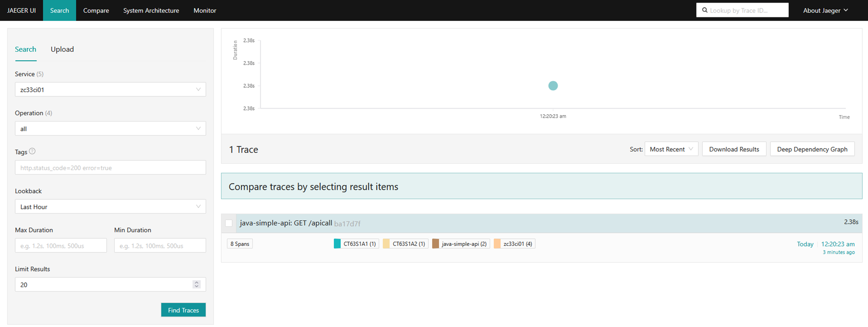Focus the Min Duration input field
Screen dimensions: 868x327
[160, 245]
